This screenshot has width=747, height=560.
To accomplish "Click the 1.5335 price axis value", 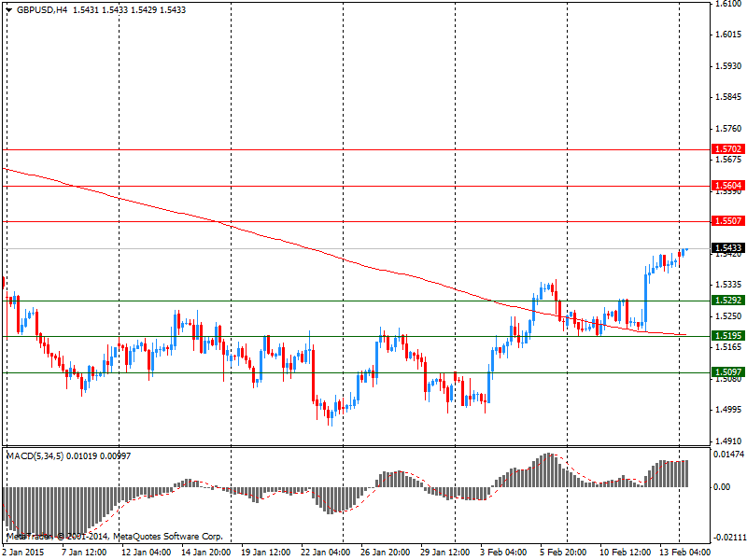I will [x=728, y=285].
